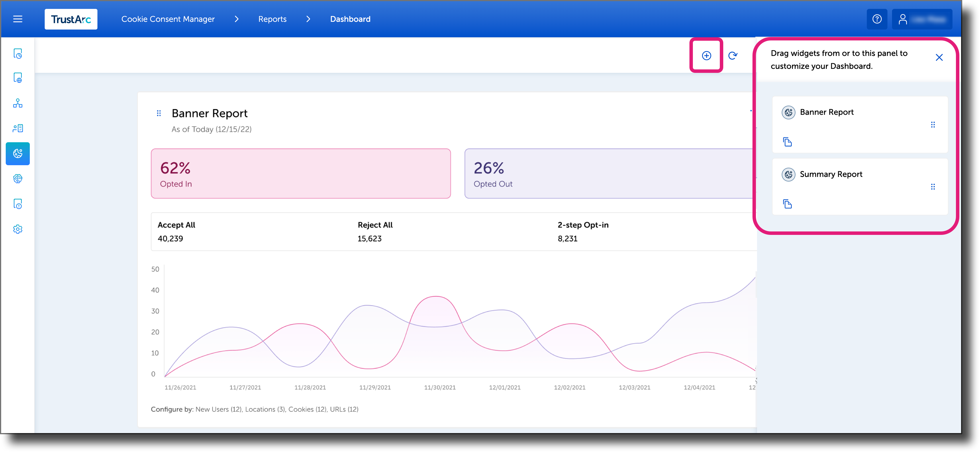This screenshot has width=980, height=452.
Task: Click the plus icon to add dashboard widgets
Action: pyautogui.click(x=706, y=55)
